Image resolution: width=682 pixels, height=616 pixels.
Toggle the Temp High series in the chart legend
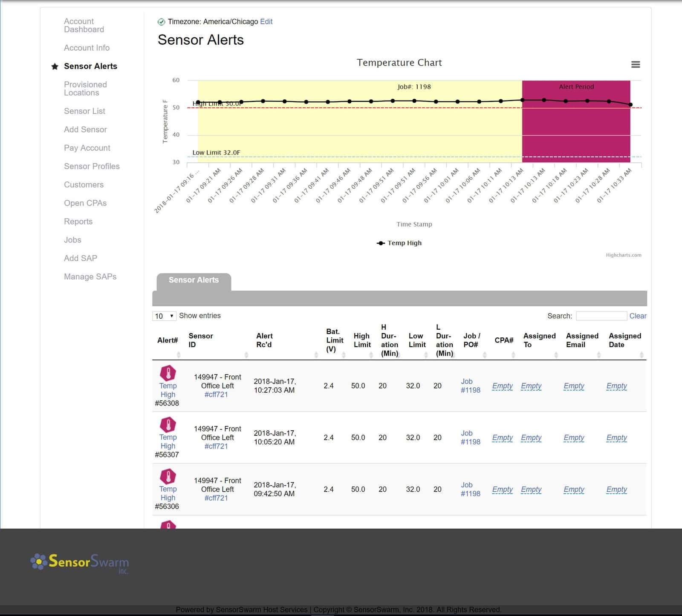click(x=404, y=243)
